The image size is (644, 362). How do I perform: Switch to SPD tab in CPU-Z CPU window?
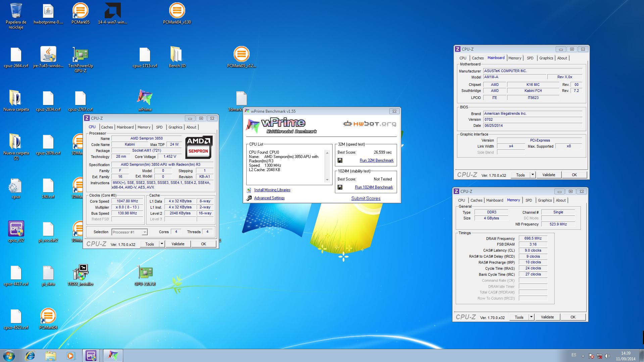pyautogui.click(x=159, y=127)
